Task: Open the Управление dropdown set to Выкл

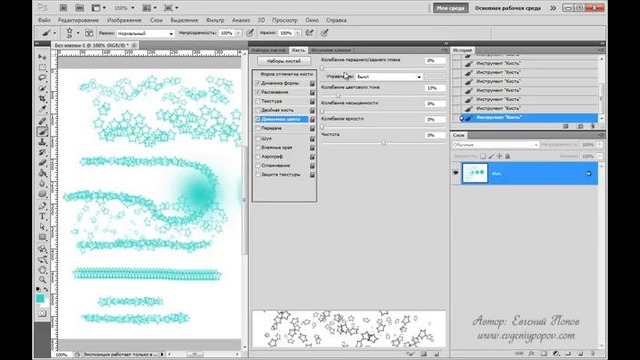Action: pyautogui.click(x=389, y=77)
